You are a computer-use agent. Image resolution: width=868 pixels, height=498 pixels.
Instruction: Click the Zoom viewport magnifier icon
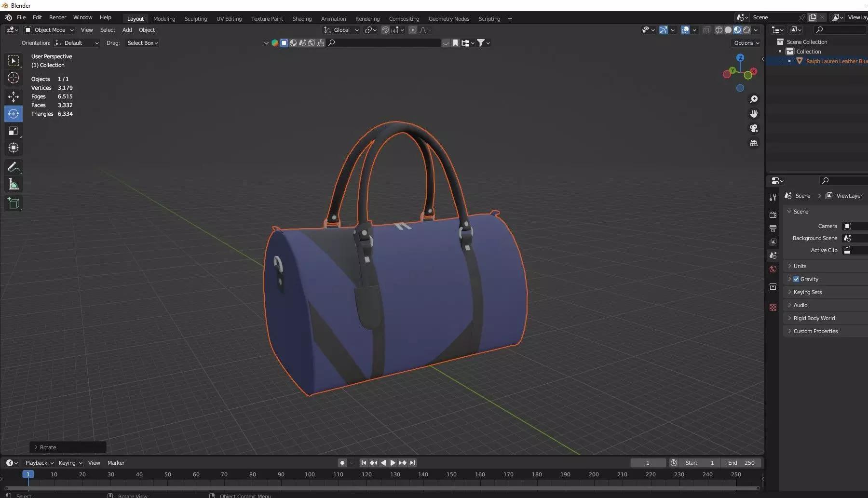click(754, 99)
